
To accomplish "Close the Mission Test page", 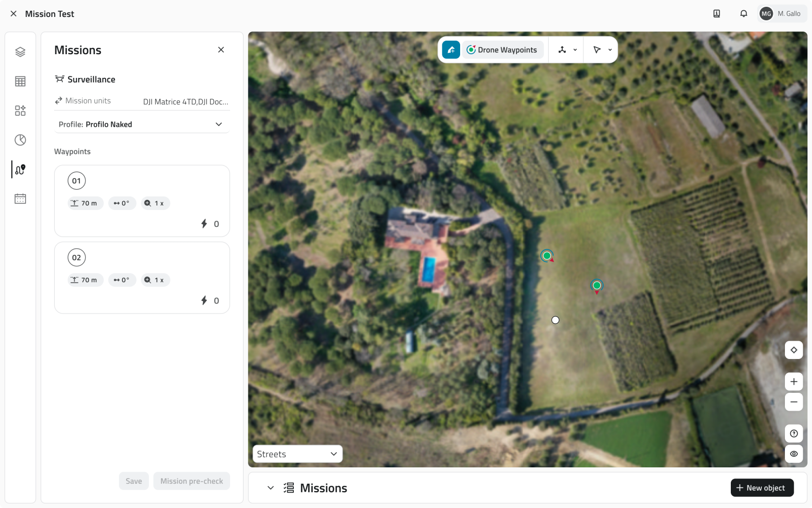I will pos(14,14).
